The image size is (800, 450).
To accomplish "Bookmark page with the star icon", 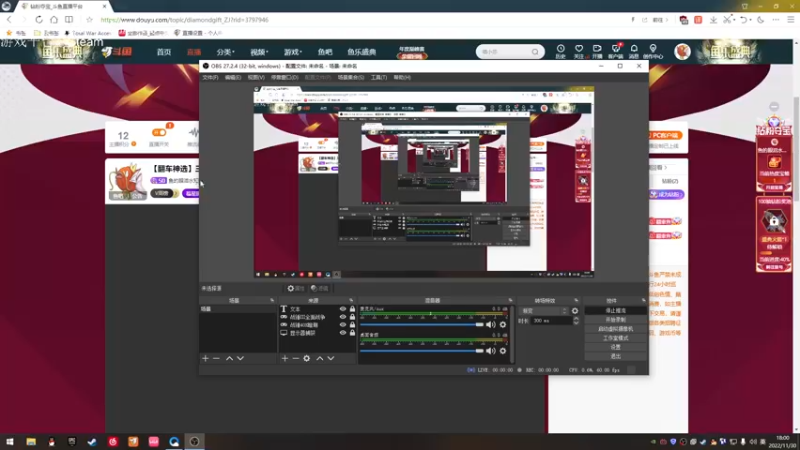I will click(x=89, y=19).
